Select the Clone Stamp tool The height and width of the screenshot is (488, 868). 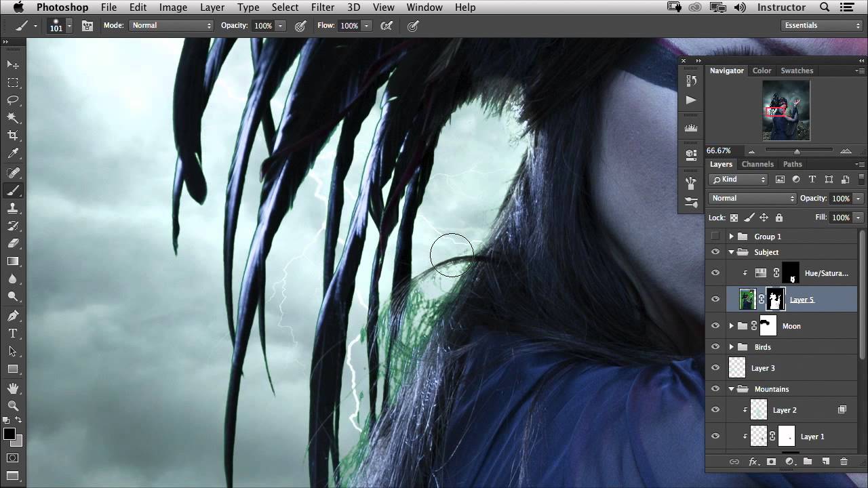coord(13,208)
